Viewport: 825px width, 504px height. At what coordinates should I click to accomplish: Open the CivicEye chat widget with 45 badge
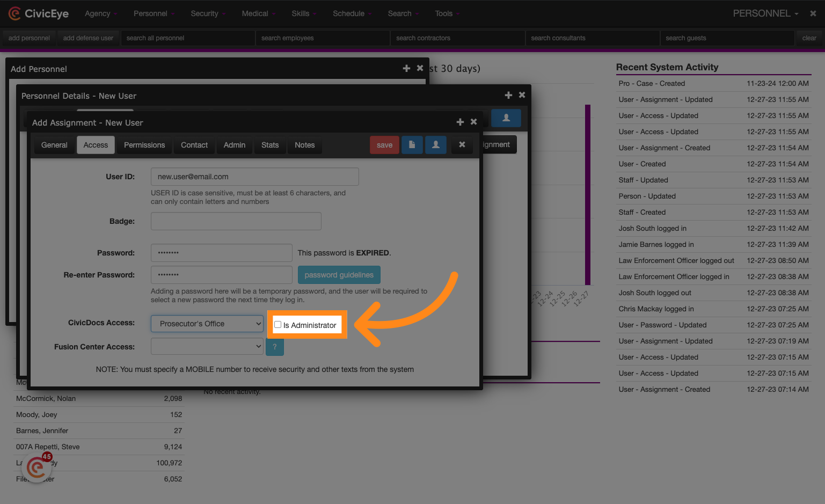pos(36,468)
